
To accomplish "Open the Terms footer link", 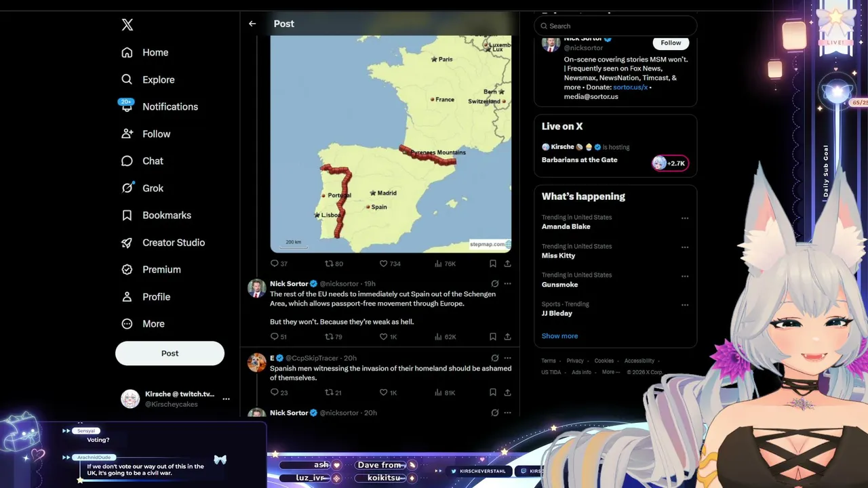I will click(x=549, y=361).
